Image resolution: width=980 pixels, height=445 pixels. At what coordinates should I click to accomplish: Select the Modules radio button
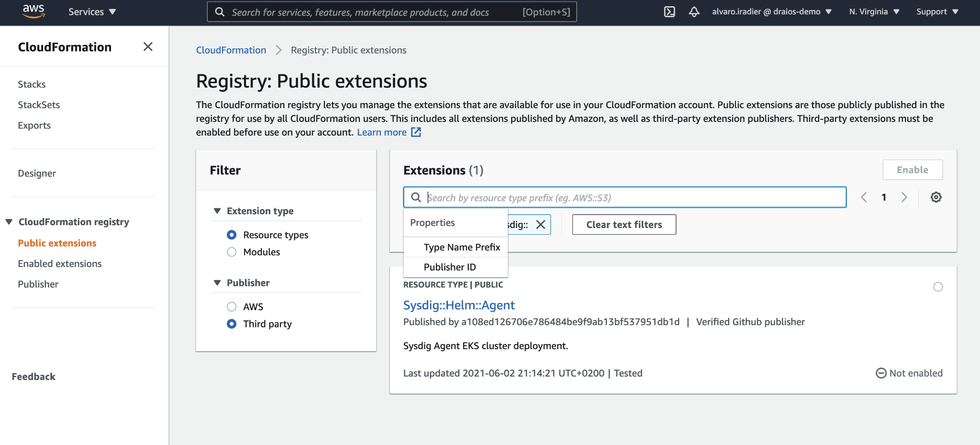pos(232,252)
